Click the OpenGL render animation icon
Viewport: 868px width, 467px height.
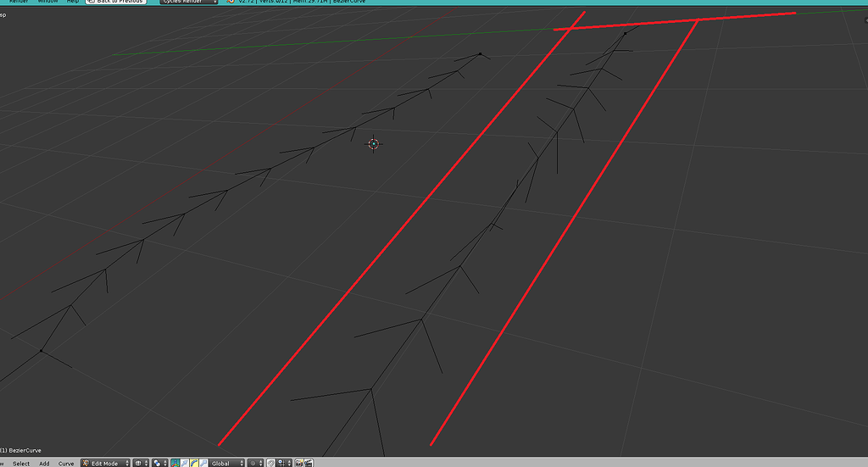pyautogui.click(x=309, y=463)
